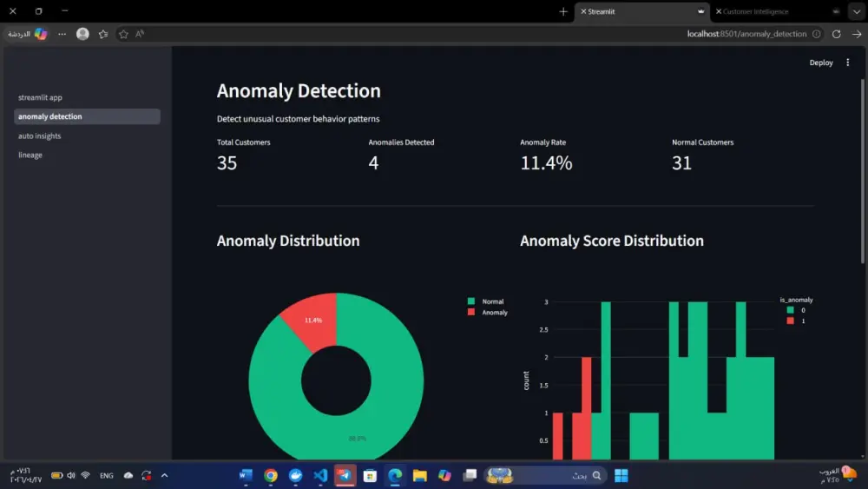Screen dimensions: 868x489
Task: Open the browser profile avatar
Action: point(82,34)
